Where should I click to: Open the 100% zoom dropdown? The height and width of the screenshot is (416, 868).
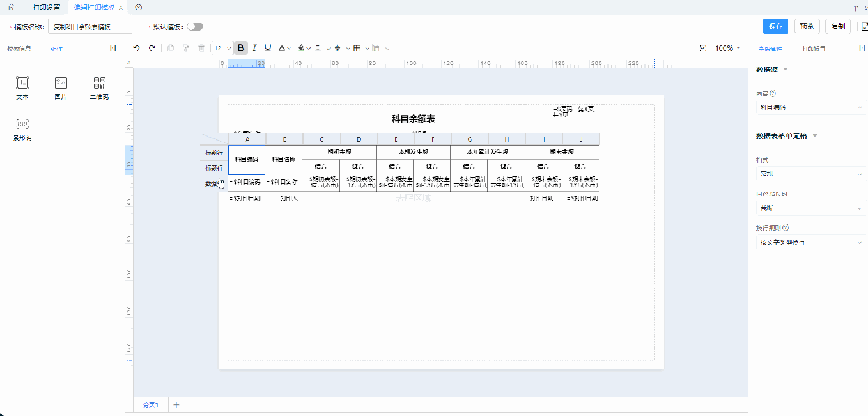(x=728, y=48)
